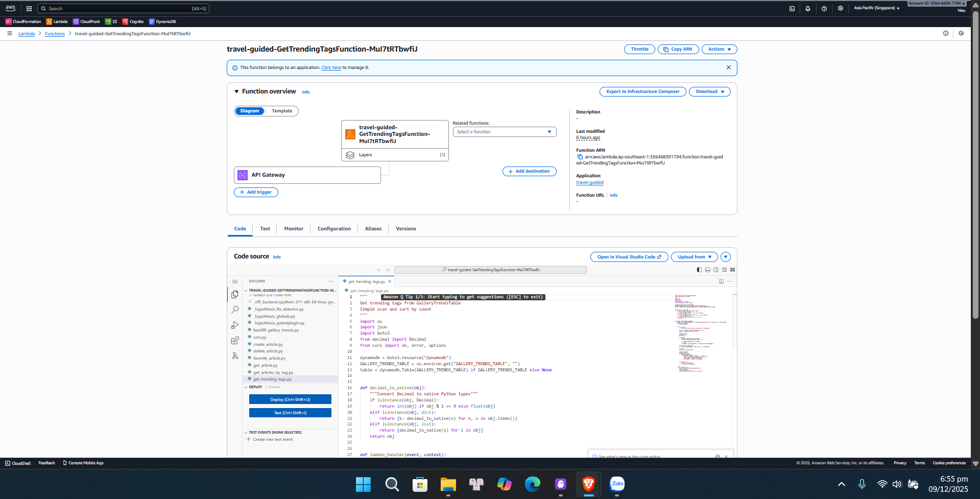
Task: Open the Explorer view in the code editor
Action: click(234, 294)
